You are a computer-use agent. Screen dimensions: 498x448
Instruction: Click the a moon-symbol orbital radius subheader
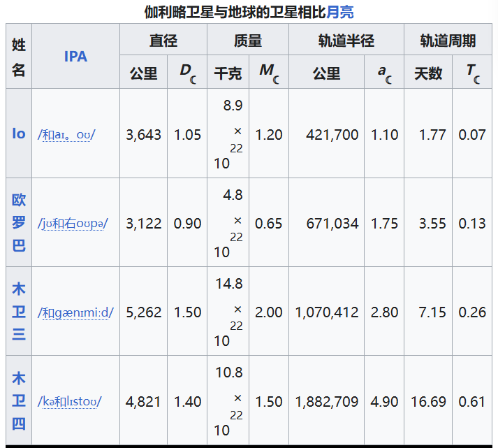pyautogui.click(x=384, y=73)
